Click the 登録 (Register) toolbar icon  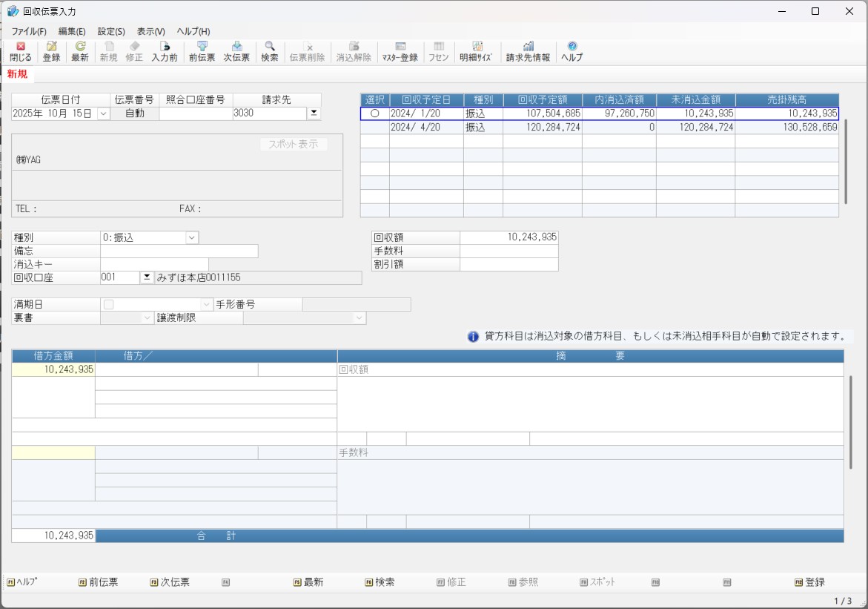pos(51,51)
